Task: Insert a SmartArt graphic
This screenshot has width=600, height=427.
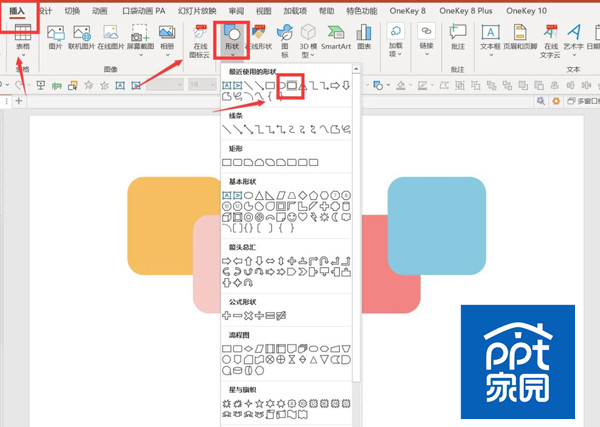Action: coord(336,37)
